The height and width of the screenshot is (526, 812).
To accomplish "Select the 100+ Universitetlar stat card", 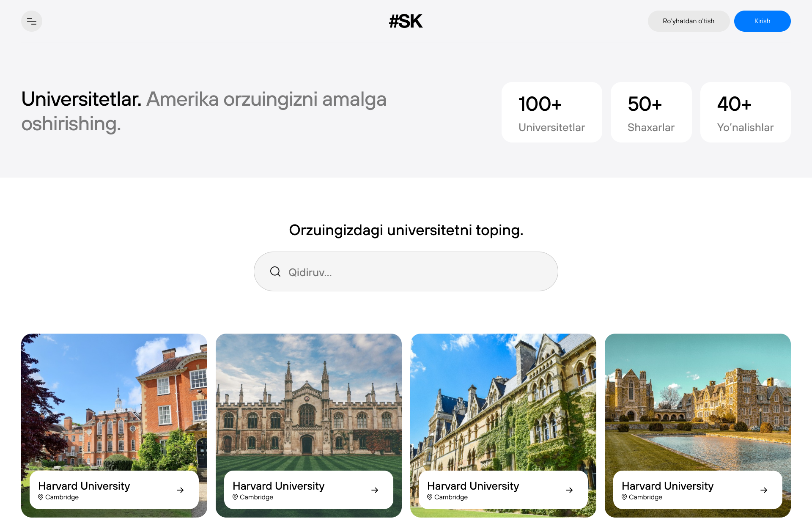I will click(x=551, y=112).
